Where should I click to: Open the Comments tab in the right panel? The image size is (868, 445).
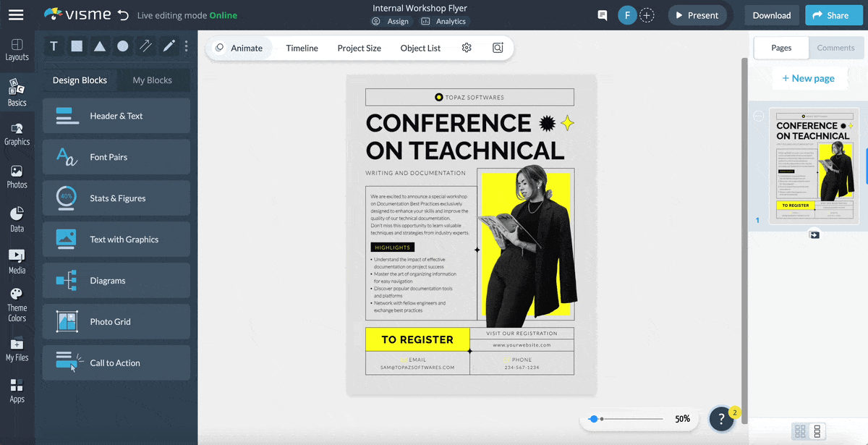pos(835,48)
